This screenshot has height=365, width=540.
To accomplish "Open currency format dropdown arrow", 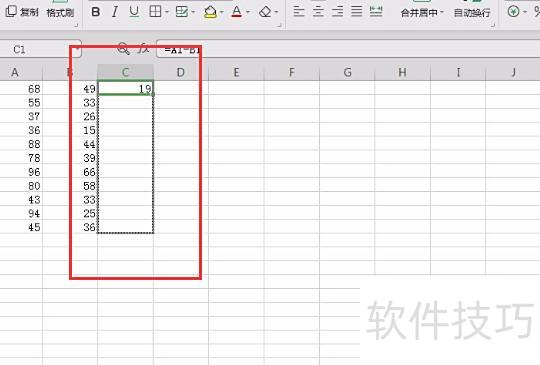I will pyautogui.click(x=525, y=12).
